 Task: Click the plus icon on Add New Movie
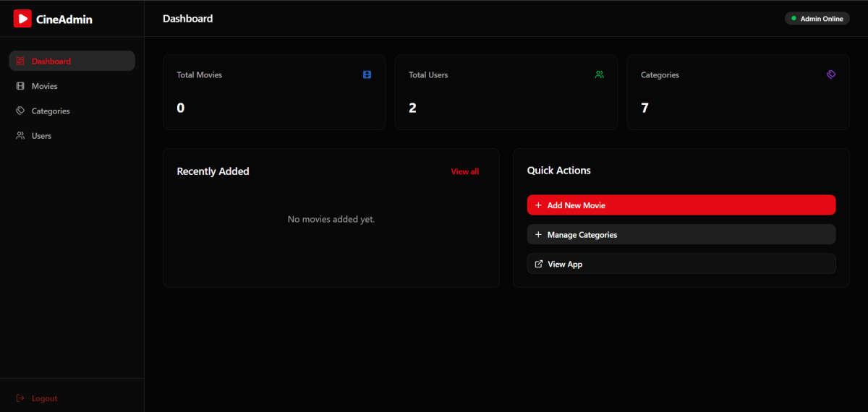[x=538, y=205]
